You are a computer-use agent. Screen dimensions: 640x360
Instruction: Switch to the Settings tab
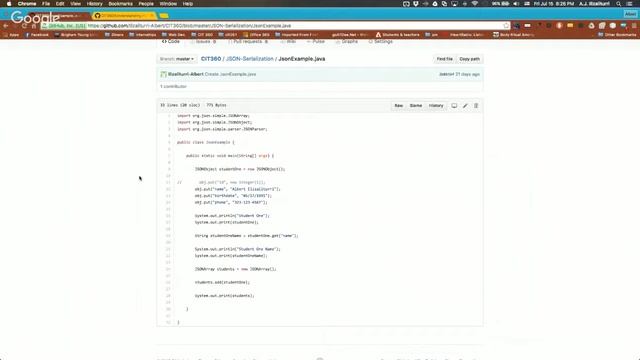pyautogui.click(x=380, y=42)
